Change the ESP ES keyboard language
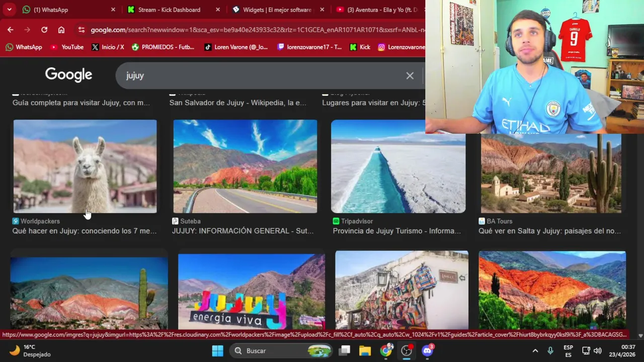This screenshot has width=644, height=362. (x=568, y=351)
